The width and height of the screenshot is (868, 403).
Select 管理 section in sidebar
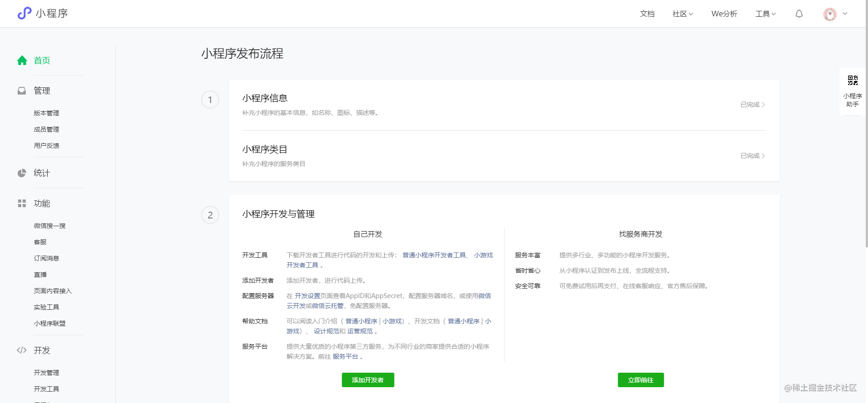tap(42, 90)
